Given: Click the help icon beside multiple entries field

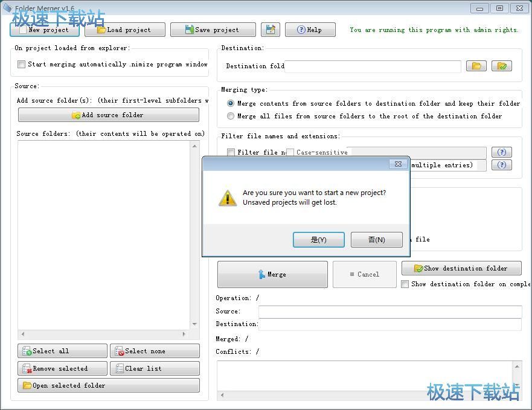Looking at the screenshot, I should (x=502, y=165).
